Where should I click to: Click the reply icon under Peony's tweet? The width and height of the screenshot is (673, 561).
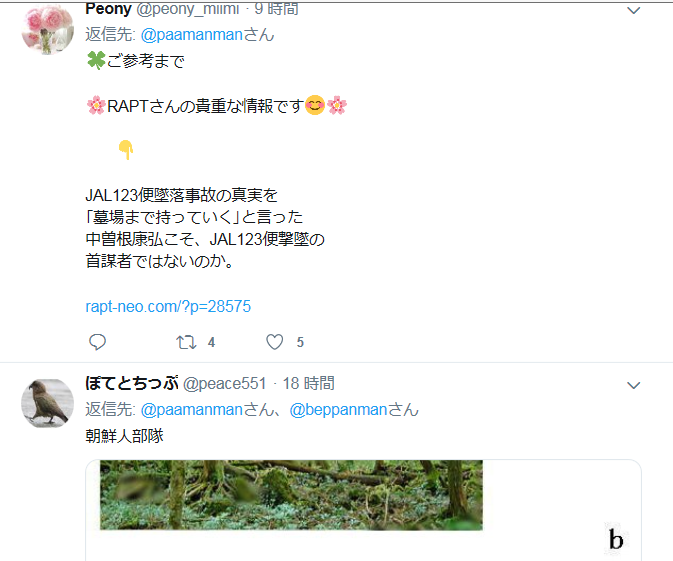[x=97, y=342]
